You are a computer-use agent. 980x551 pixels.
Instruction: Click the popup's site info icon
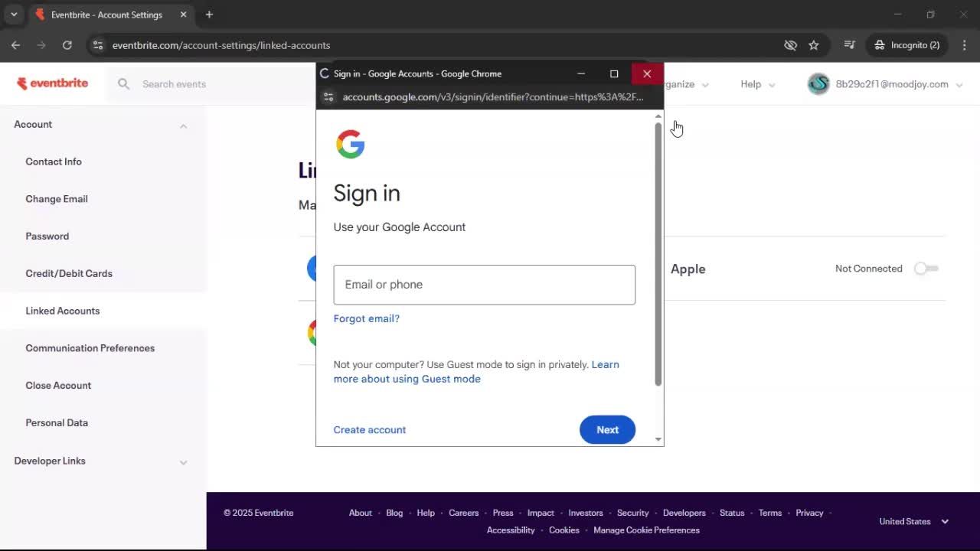pyautogui.click(x=328, y=97)
